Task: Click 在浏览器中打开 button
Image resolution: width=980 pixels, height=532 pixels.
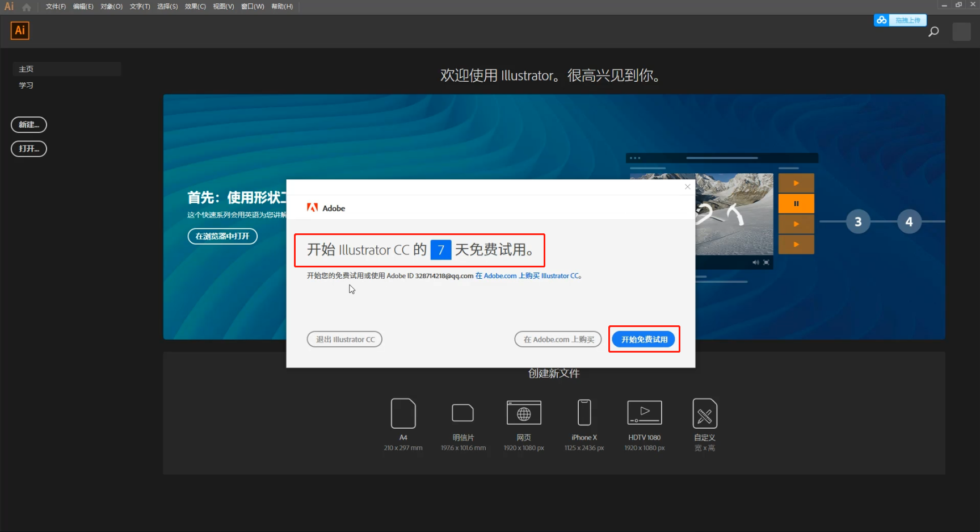Action: coord(222,236)
